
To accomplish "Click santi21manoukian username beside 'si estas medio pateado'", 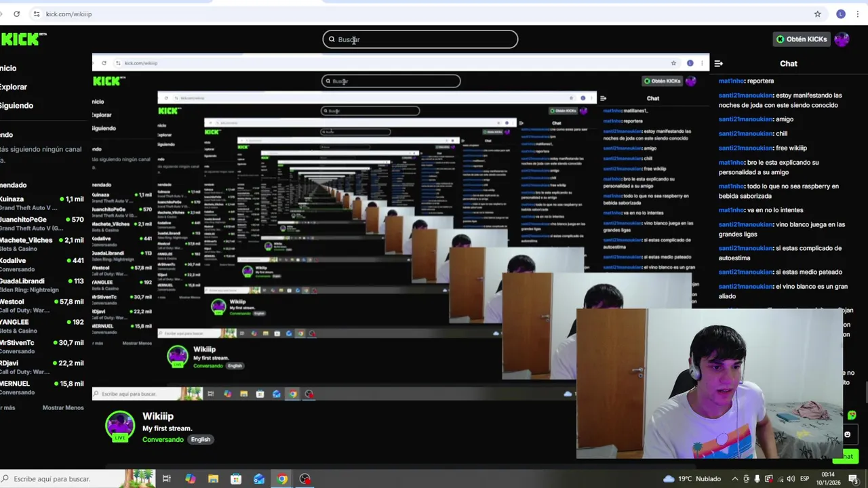I will click(746, 272).
